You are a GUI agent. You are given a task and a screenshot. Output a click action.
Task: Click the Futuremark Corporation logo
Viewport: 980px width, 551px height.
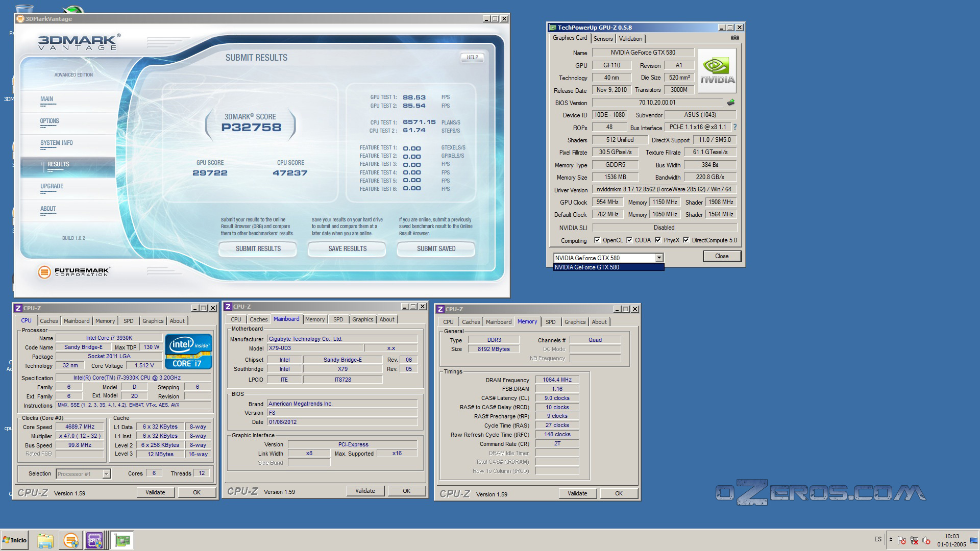pos(73,272)
